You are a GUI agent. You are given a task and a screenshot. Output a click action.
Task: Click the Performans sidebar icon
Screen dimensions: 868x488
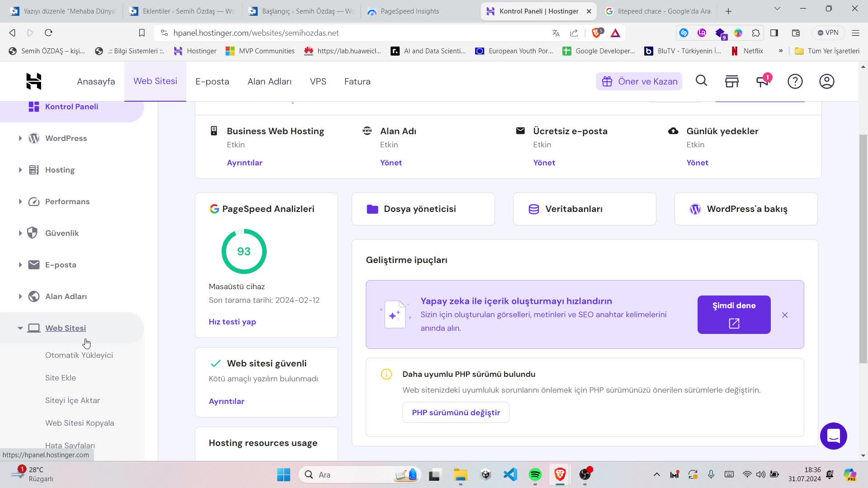pyautogui.click(x=33, y=202)
